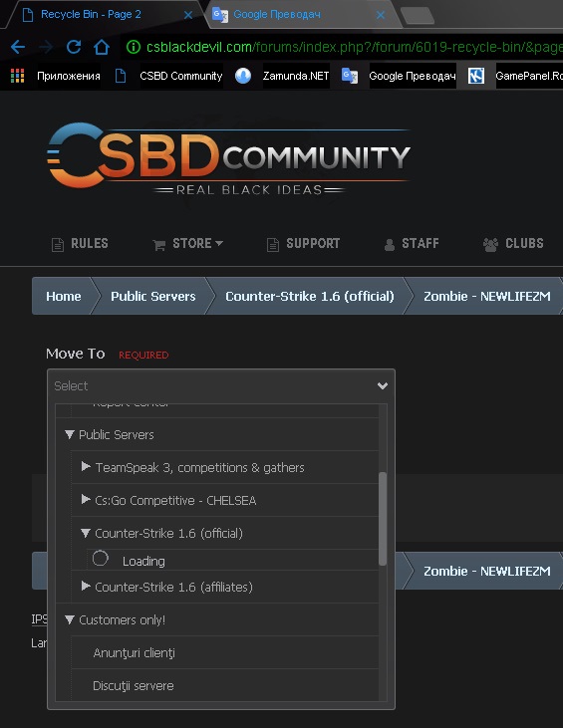
Task: Reload the page with refresh icon
Action: pyautogui.click(x=74, y=47)
